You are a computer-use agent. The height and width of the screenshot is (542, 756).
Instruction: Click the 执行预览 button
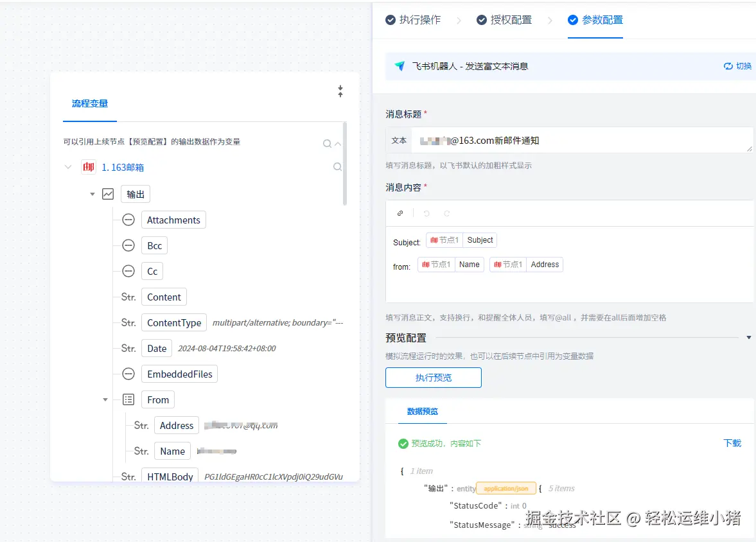(x=434, y=378)
